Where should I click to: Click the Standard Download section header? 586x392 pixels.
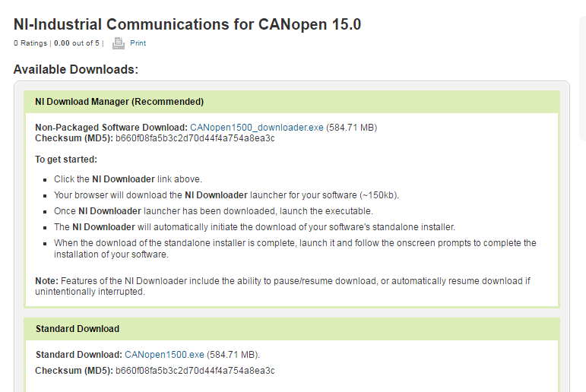pos(78,329)
